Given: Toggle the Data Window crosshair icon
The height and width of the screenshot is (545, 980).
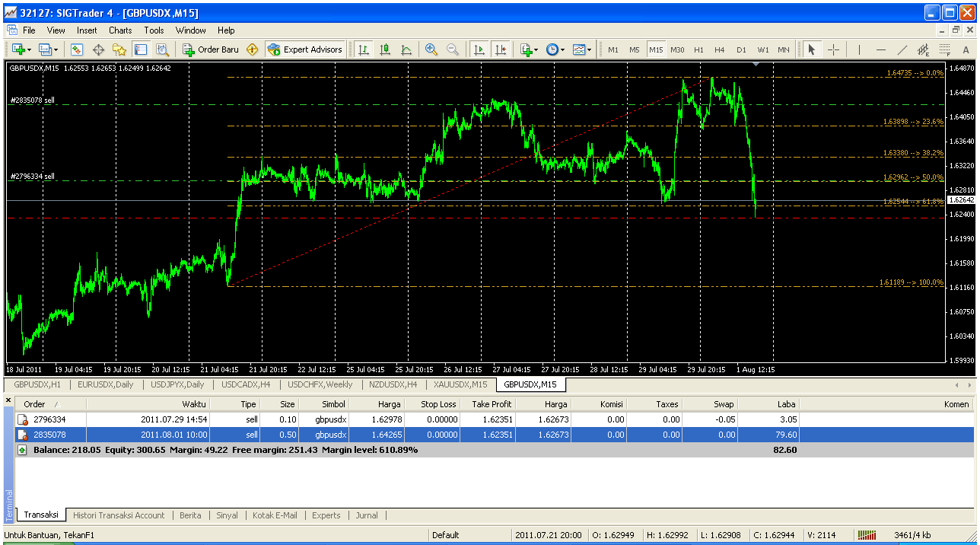Looking at the screenshot, I should (98, 49).
